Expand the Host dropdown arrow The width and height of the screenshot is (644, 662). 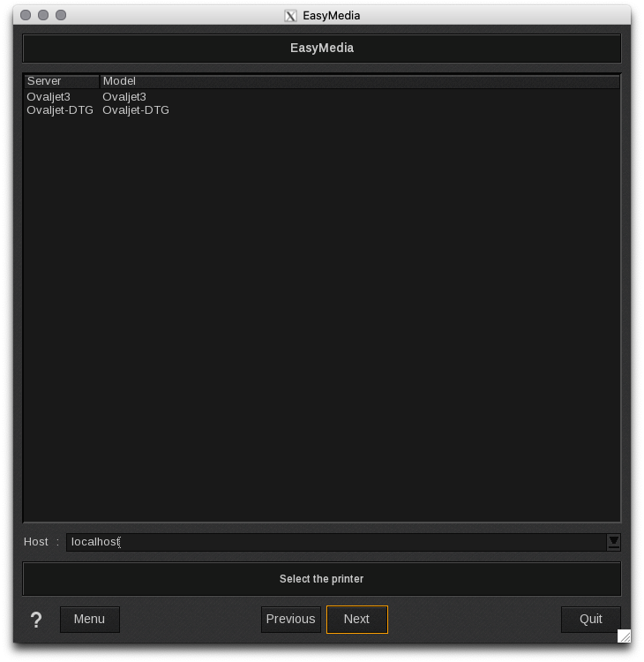613,542
